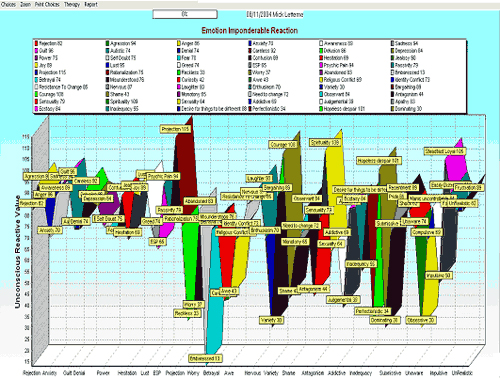Click the Projection 115 data label on the chart
Viewport: 500px width, 379px height.
pyautogui.click(x=175, y=129)
